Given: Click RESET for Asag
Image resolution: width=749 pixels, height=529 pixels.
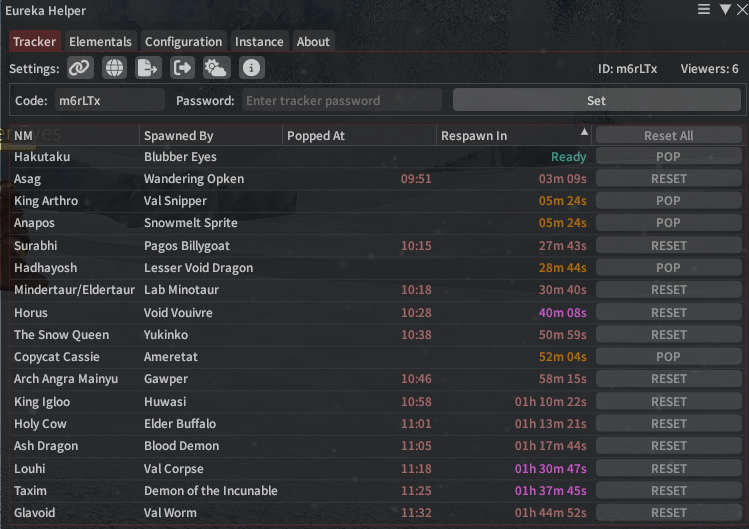Looking at the screenshot, I should click(x=668, y=179).
